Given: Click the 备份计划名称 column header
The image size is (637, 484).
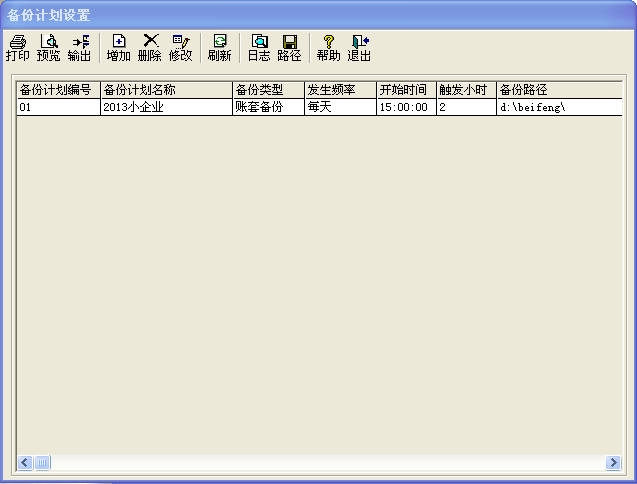Looking at the screenshot, I should tap(166, 90).
